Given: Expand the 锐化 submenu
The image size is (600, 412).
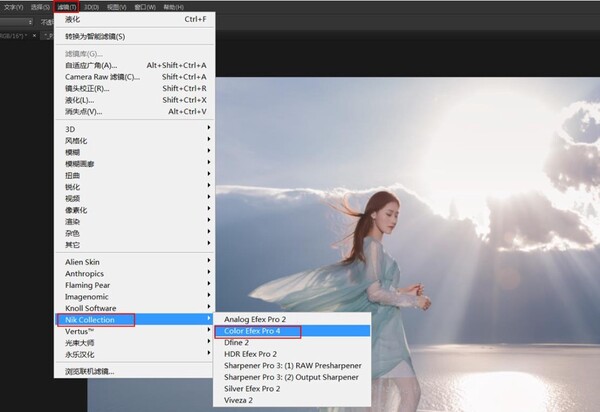Looking at the screenshot, I should (x=135, y=187).
